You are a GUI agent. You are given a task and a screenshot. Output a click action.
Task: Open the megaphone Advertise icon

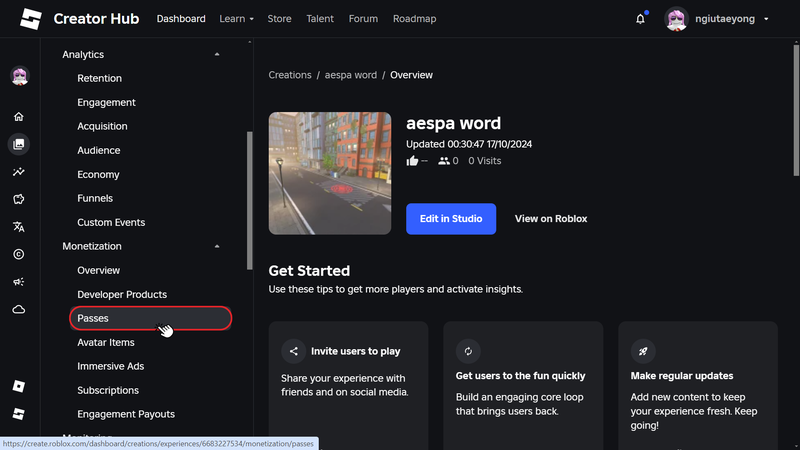point(19,282)
